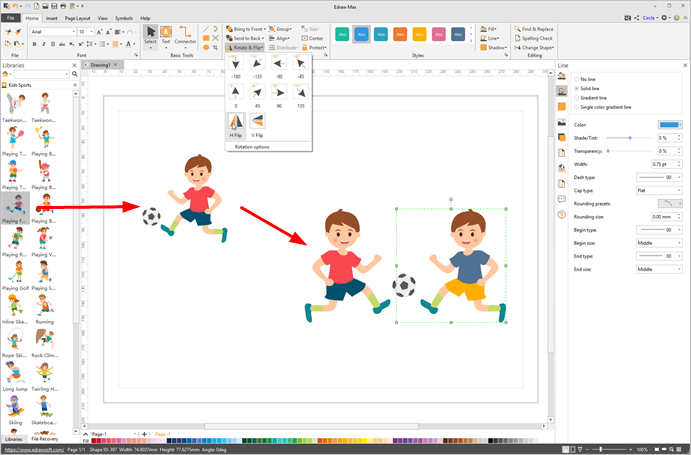Click the share icon at top right

coord(636,18)
